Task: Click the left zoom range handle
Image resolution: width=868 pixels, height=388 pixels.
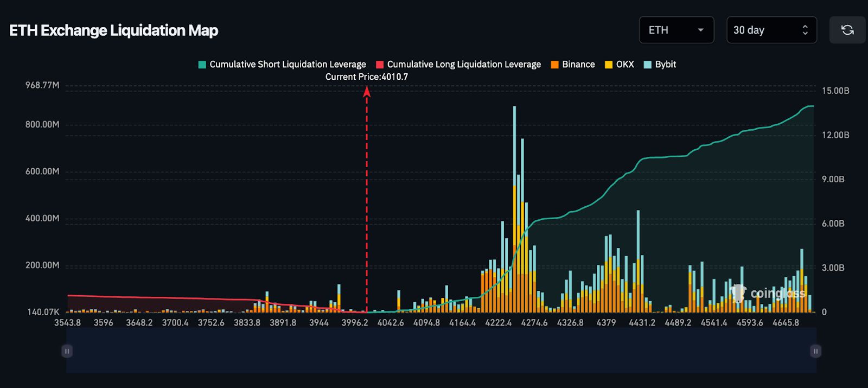Action: [67, 351]
